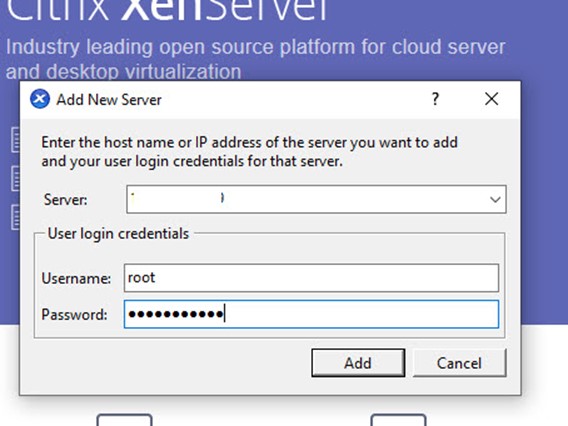568x426 pixels.
Task: Click the Add button
Action: [358, 363]
